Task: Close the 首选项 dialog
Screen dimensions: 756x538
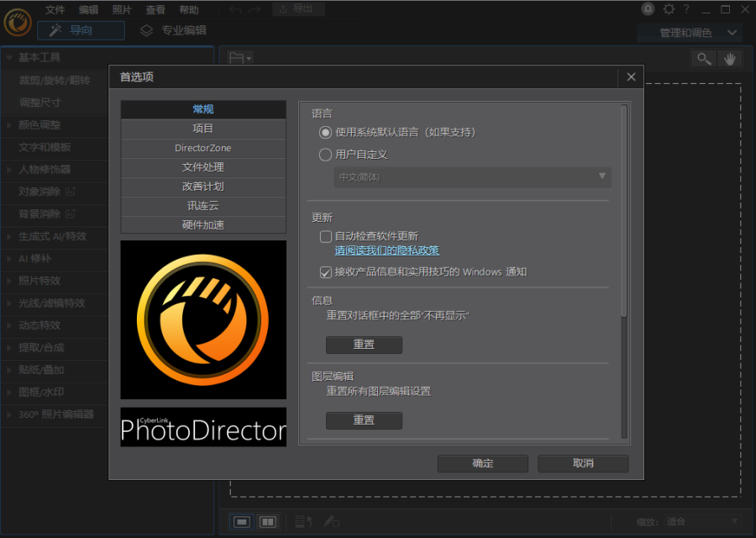Action: pyautogui.click(x=631, y=76)
